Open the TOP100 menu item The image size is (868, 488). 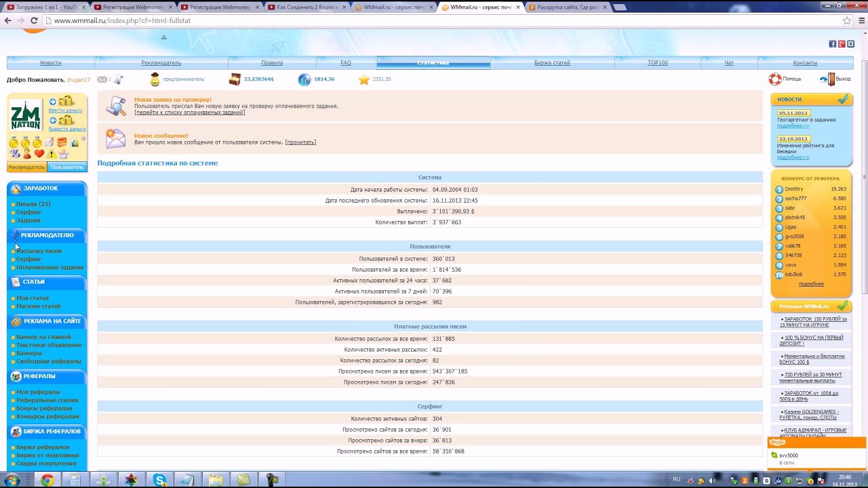tap(658, 62)
